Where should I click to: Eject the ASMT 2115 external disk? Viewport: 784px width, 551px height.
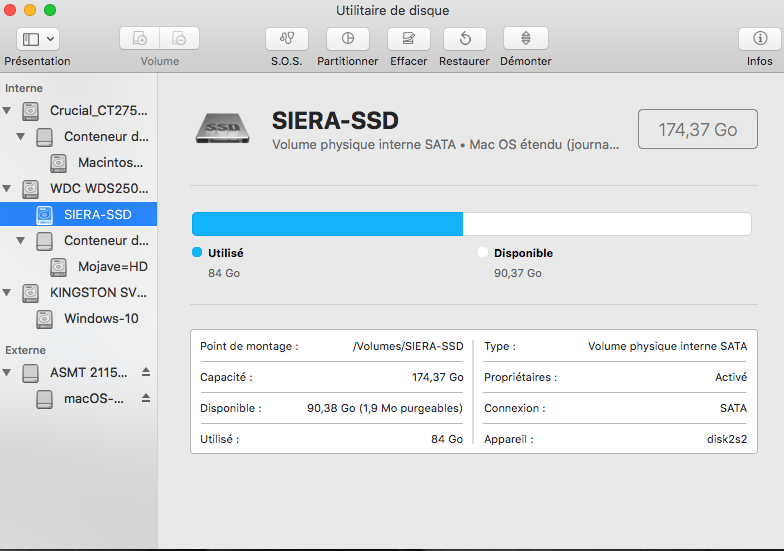[x=146, y=372]
